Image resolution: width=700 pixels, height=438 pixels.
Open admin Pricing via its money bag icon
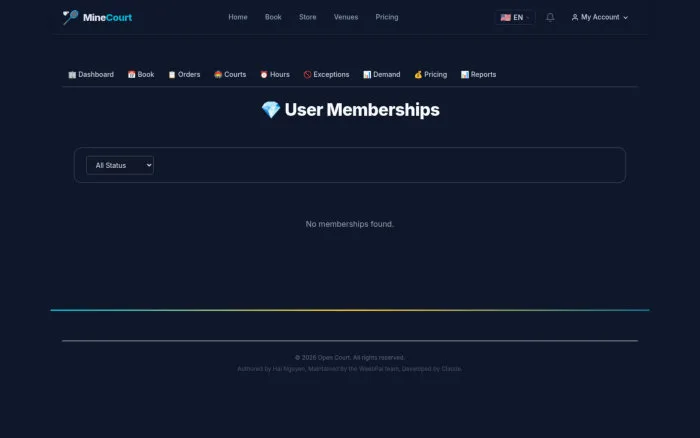click(418, 75)
